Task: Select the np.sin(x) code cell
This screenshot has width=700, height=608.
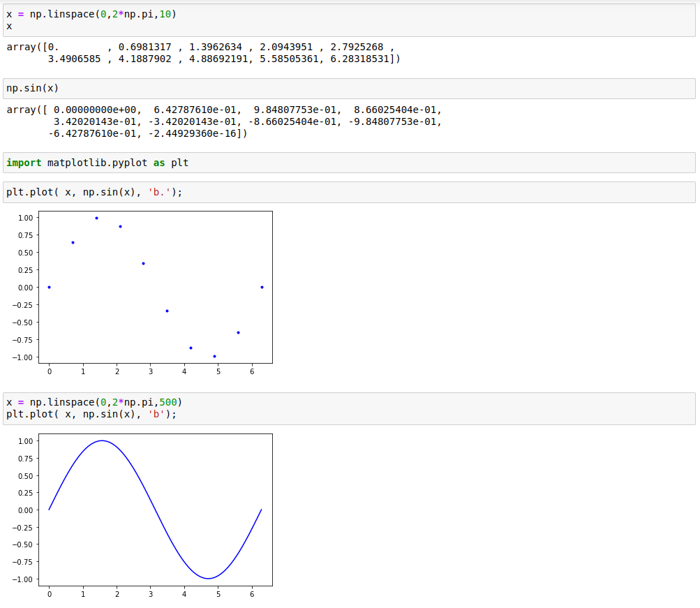Action: pos(349,89)
